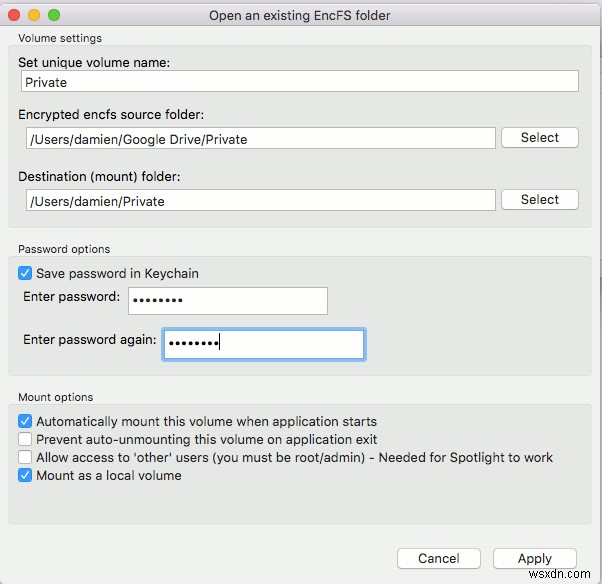602x584 pixels.
Task: Click the 'Password options' section heading
Action: click(x=64, y=249)
